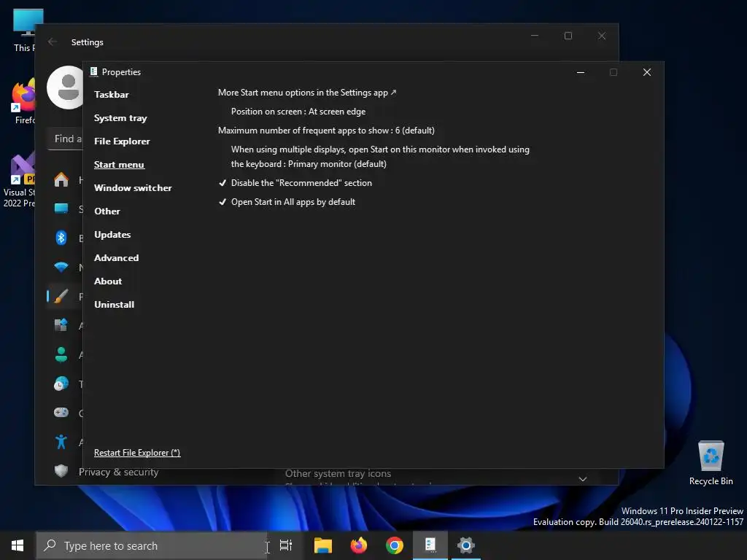Minimize the Properties window
This screenshot has width=747, height=560.
point(581,72)
